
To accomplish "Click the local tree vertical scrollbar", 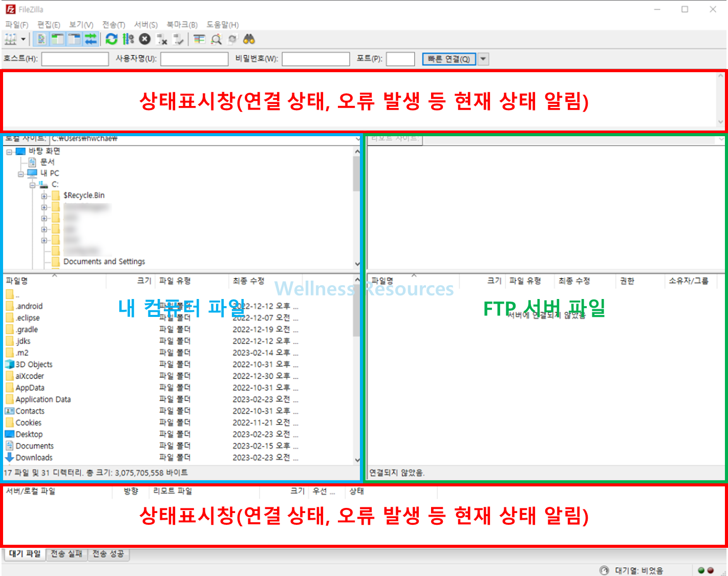I will click(357, 208).
